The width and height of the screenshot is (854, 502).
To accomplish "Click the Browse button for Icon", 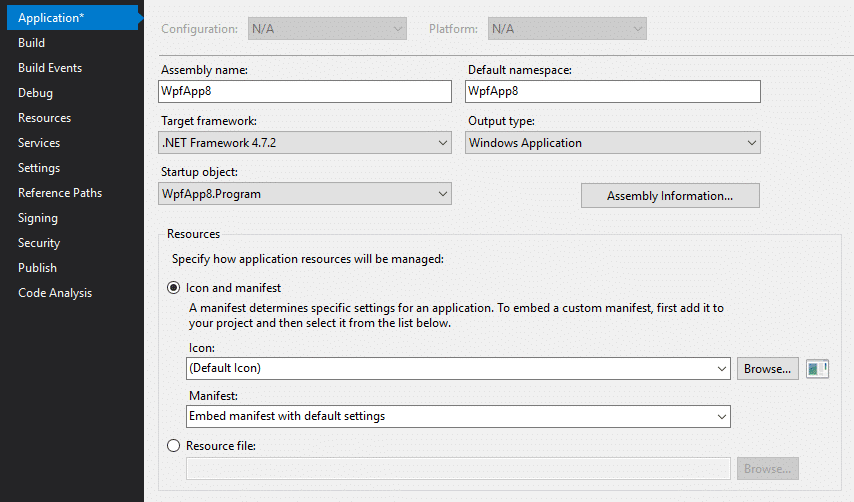I will pyautogui.click(x=767, y=369).
